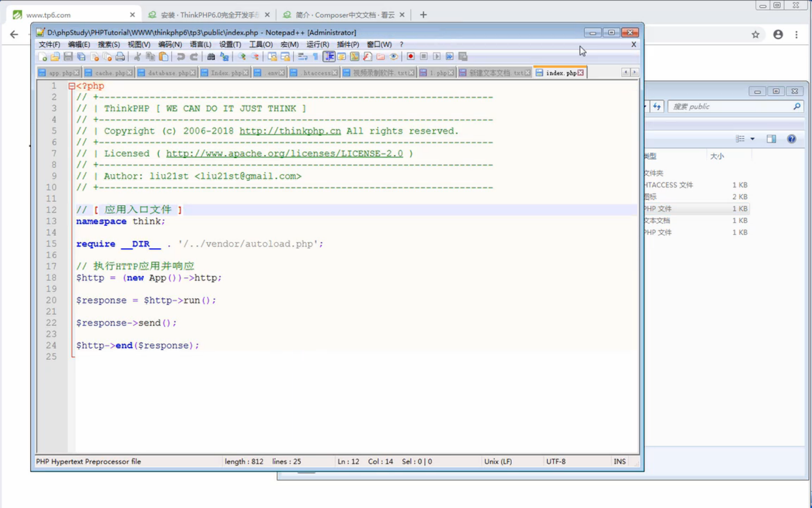This screenshot has height=508, width=812.
Task: Click the Copy icon in toolbar
Action: click(x=150, y=57)
